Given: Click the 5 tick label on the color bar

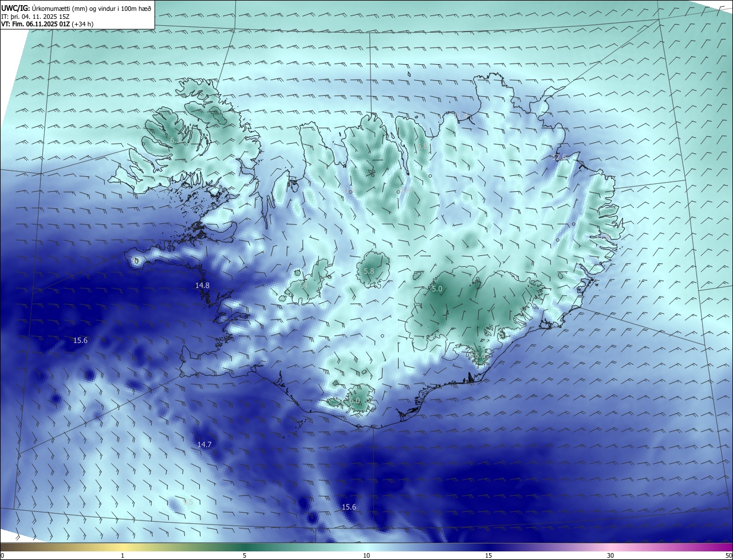Looking at the screenshot, I should coord(245,555).
